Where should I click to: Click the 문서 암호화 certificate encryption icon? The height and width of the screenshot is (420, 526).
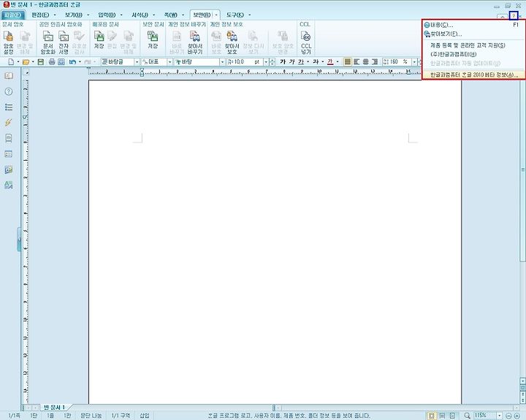pos(48,42)
